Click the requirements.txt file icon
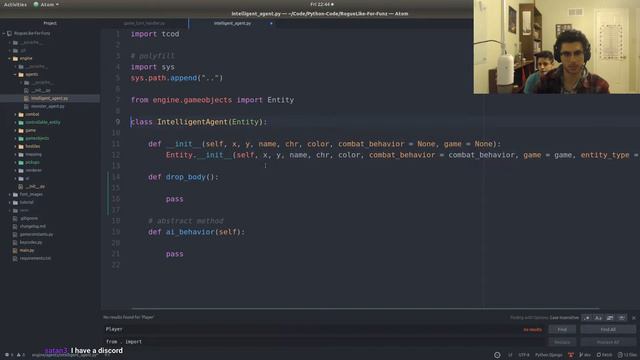Image resolution: width=640 pixels, height=360 pixels. coord(15,258)
